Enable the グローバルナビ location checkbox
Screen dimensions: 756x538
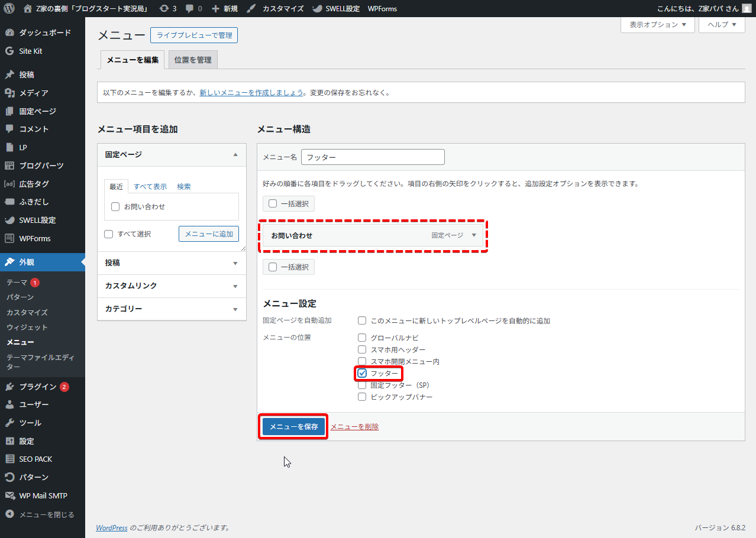tap(363, 338)
